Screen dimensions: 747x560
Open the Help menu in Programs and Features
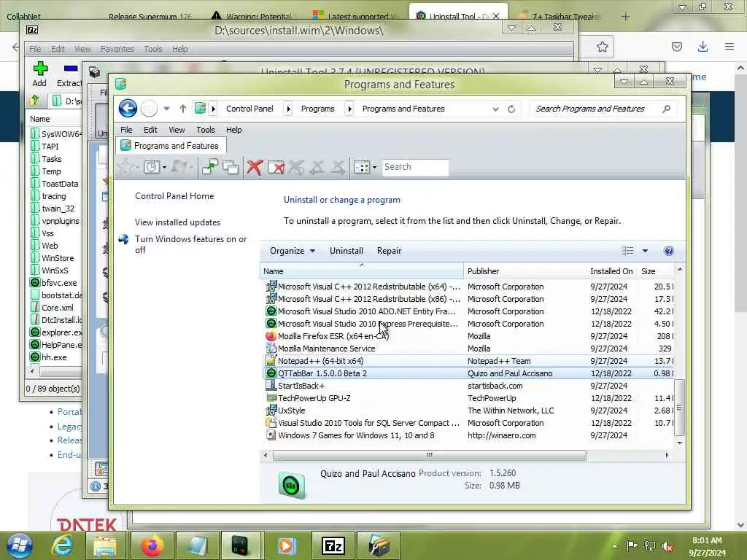click(233, 130)
